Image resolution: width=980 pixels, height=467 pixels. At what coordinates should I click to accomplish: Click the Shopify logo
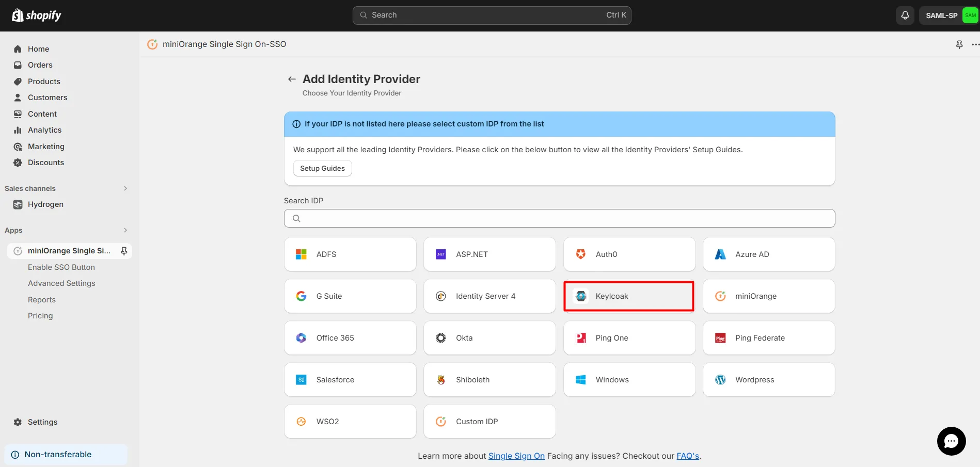point(36,15)
